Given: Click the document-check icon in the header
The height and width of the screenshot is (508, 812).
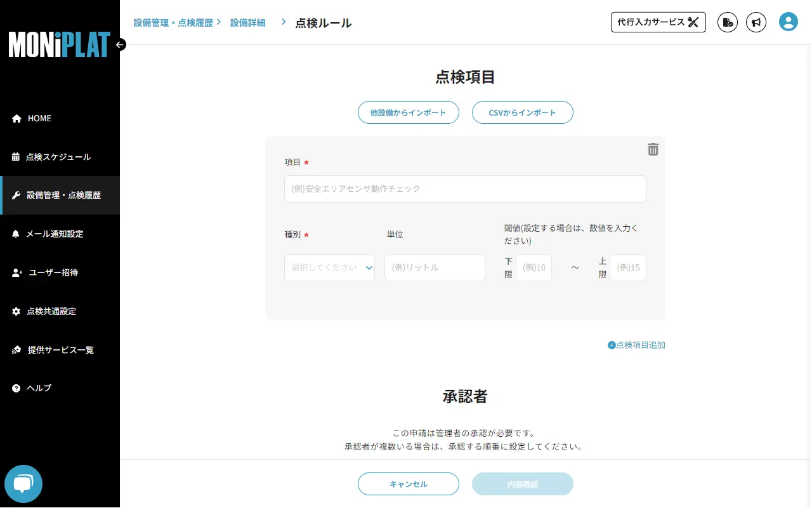Looking at the screenshot, I should pyautogui.click(x=727, y=22).
